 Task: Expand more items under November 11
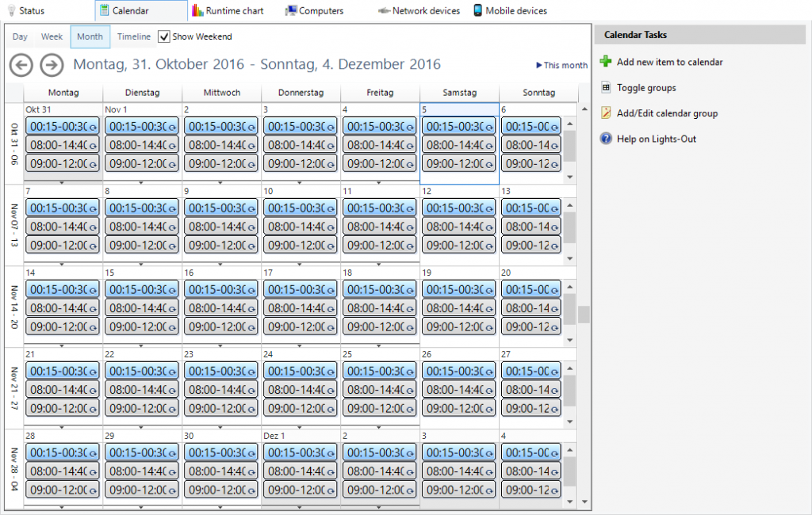pos(378,264)
